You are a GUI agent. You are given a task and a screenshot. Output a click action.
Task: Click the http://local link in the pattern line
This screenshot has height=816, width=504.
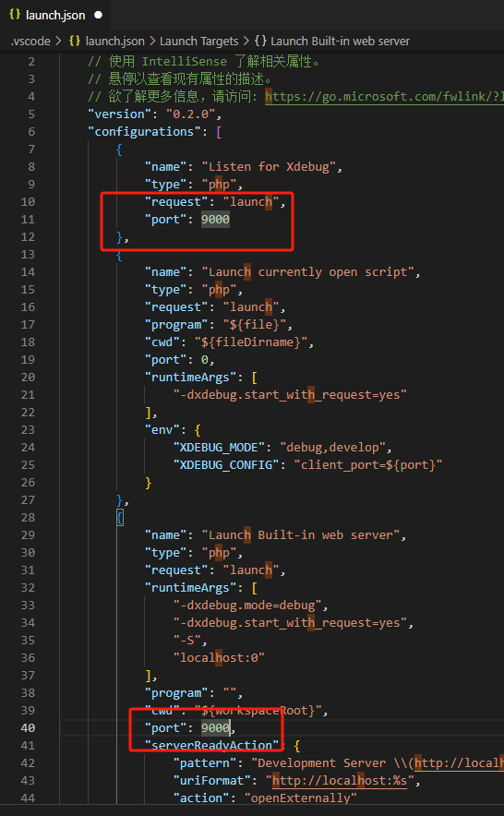pyautogui.click(x=459, y=762)
